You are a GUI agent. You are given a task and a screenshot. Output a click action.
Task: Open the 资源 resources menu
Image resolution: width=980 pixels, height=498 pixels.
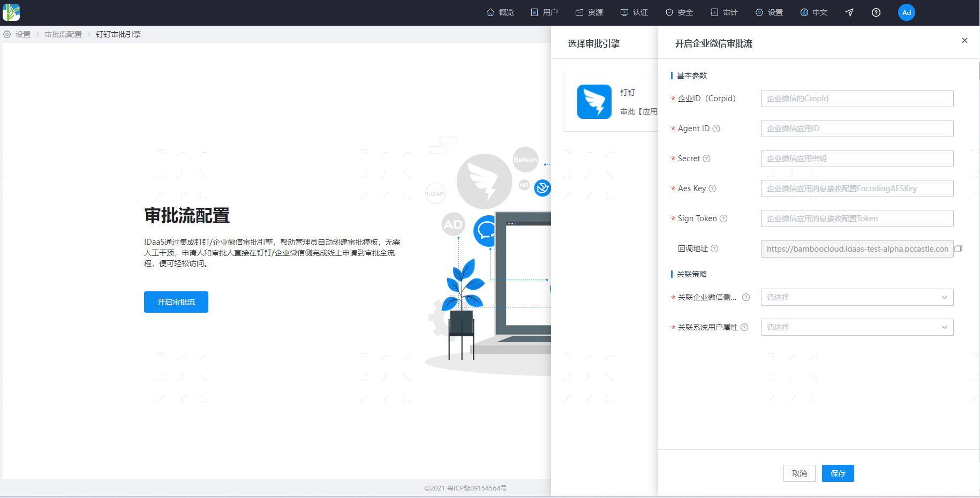[x=589, y=12]
